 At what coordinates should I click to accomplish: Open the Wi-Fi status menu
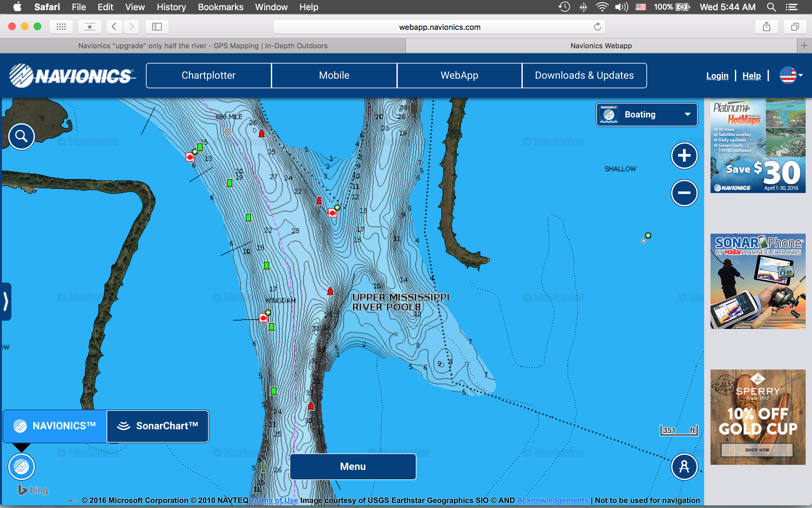point(602,7)
